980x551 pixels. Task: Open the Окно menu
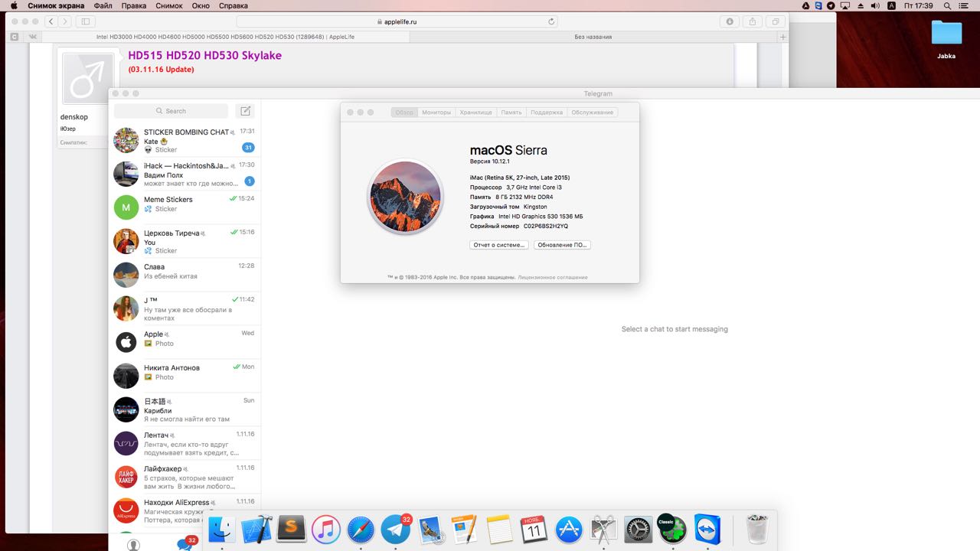(x=201, y=5)
